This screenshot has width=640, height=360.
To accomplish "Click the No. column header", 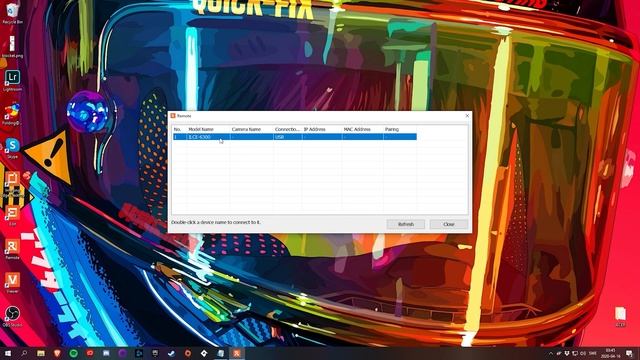I will click(179, 129).
